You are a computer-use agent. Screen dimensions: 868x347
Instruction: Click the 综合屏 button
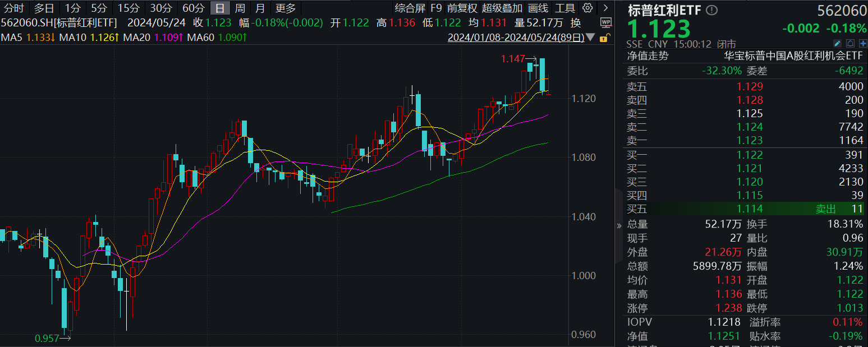pos(410,8)
